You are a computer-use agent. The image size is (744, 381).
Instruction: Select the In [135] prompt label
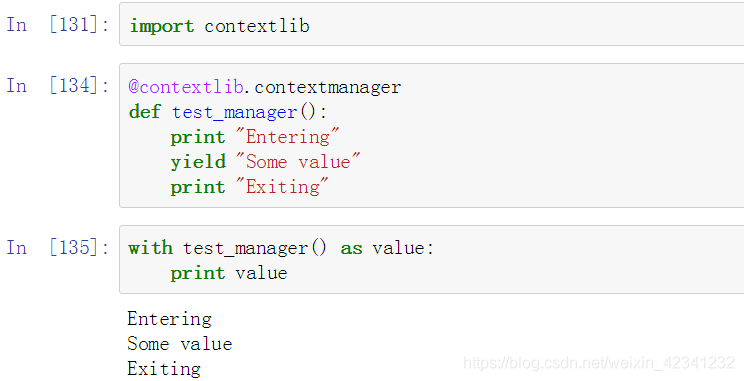58,248
